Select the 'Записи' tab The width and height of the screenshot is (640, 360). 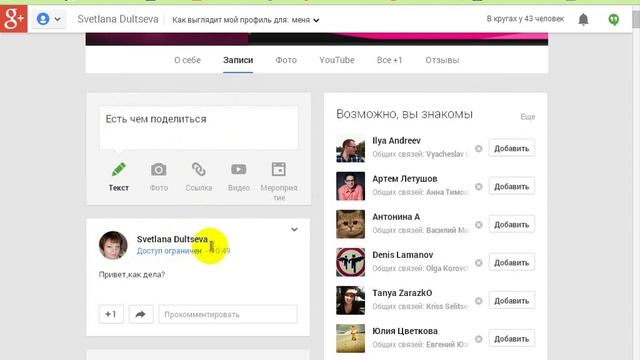click(x=238, y=60)
